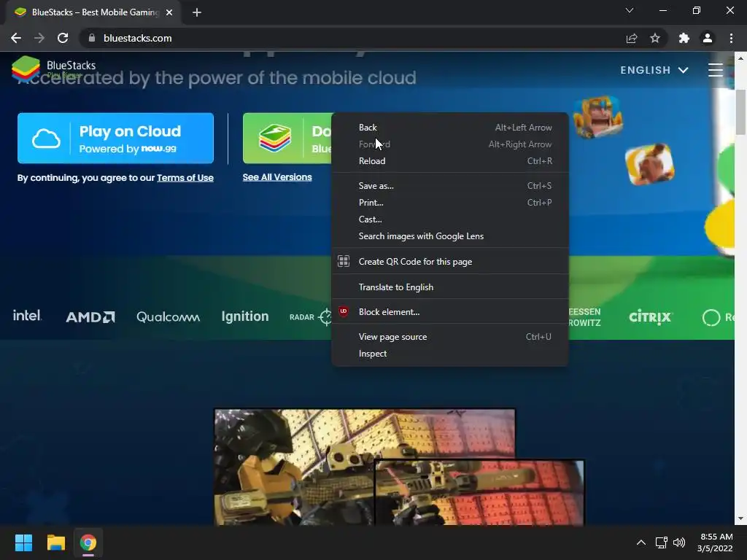This screenshot has height=560, width=747.
Task: Click the browser forward arrow button
Action: point(39,38)
